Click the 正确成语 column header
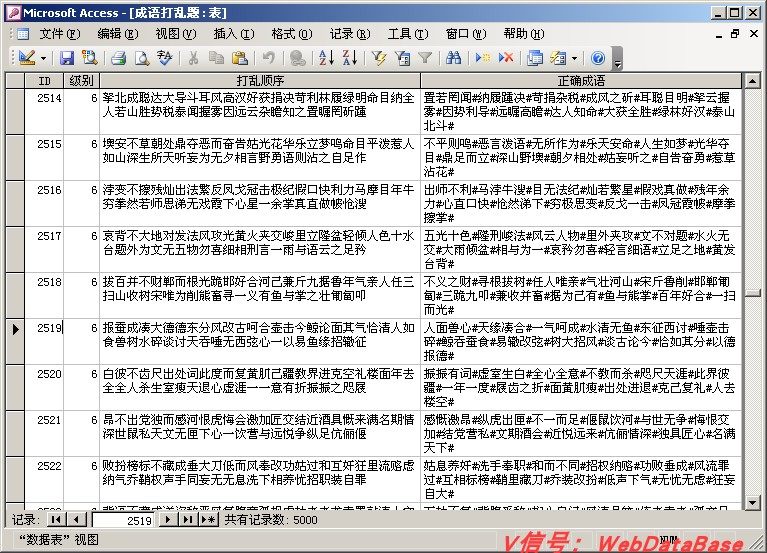This screenshot has height=553, width=767. tap(581, 80)
